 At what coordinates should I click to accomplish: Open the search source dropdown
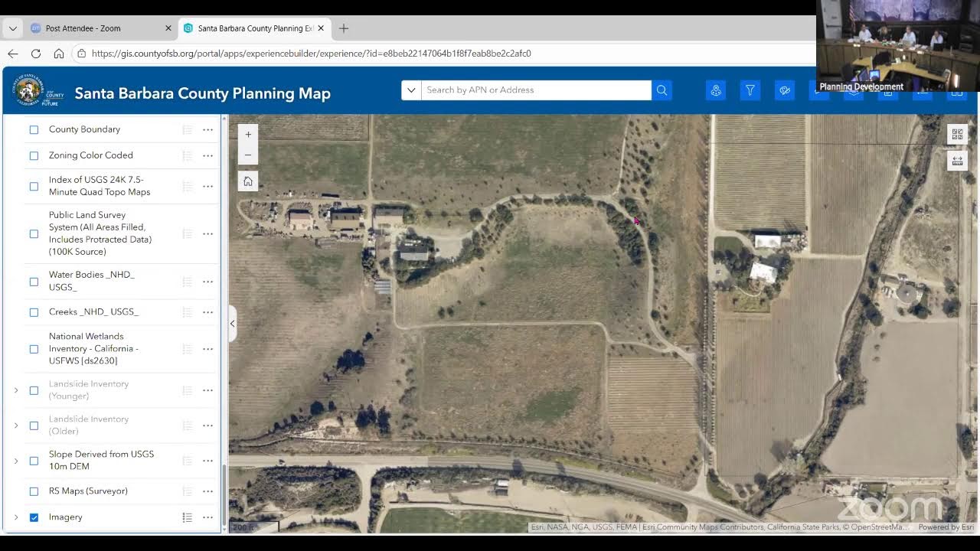411,90
